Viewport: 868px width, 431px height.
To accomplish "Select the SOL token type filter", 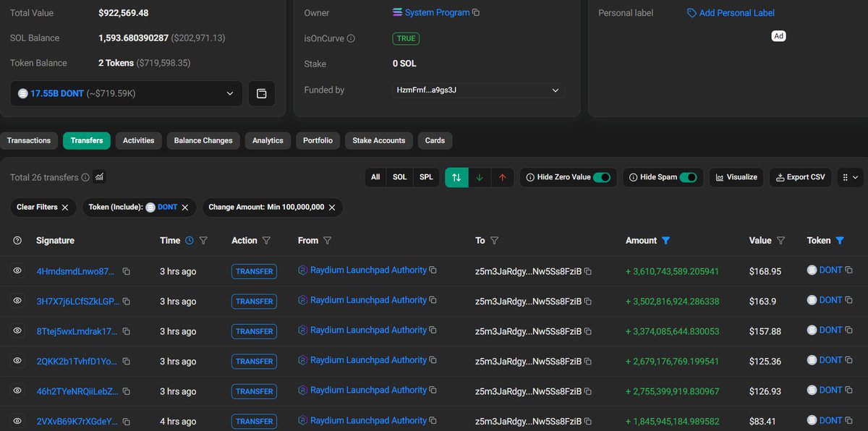I will 399,177.
